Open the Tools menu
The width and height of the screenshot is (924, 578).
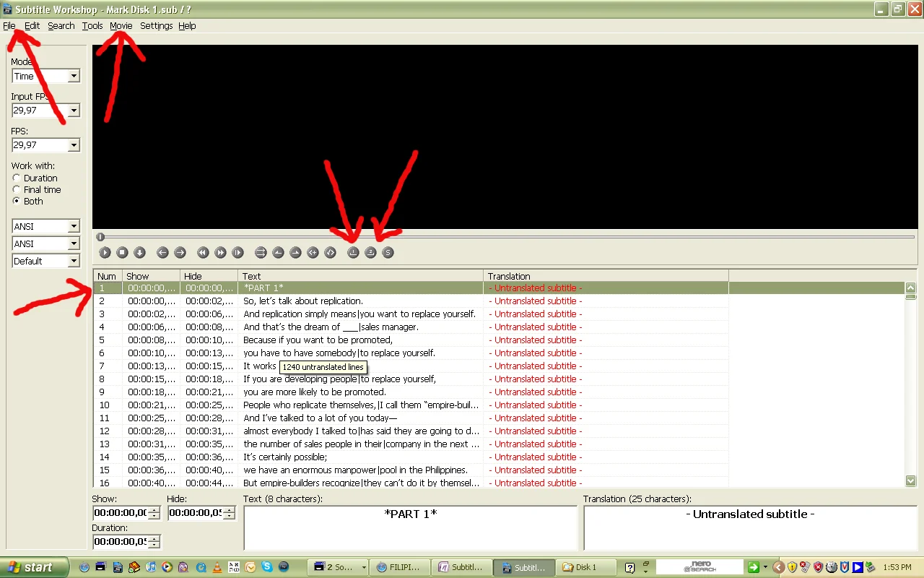[92, 25]
